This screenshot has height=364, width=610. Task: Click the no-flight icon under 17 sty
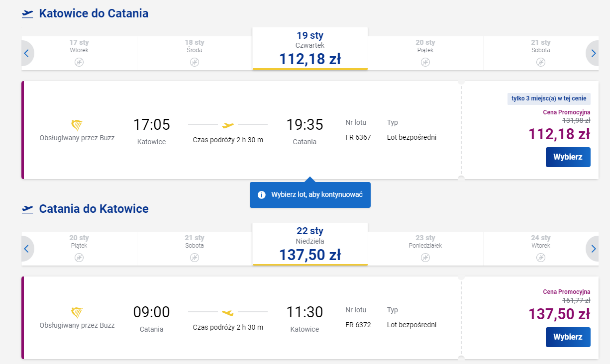click(79, 62)
